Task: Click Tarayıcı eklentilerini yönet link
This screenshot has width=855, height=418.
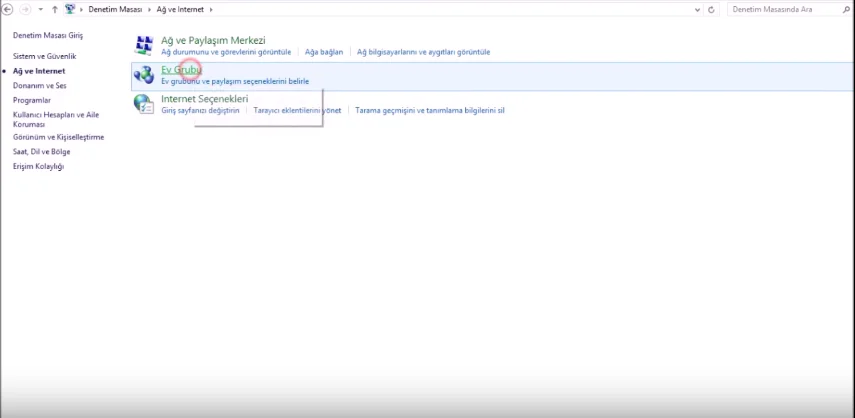Action: (297, 111)
